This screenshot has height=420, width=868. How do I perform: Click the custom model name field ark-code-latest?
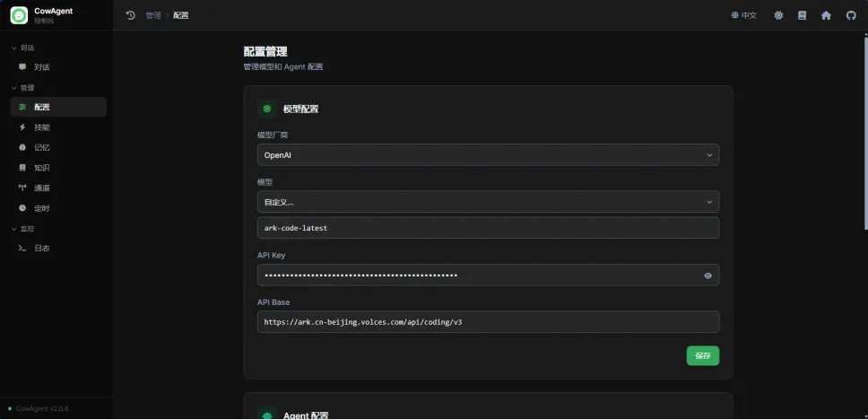pos(488,228)
